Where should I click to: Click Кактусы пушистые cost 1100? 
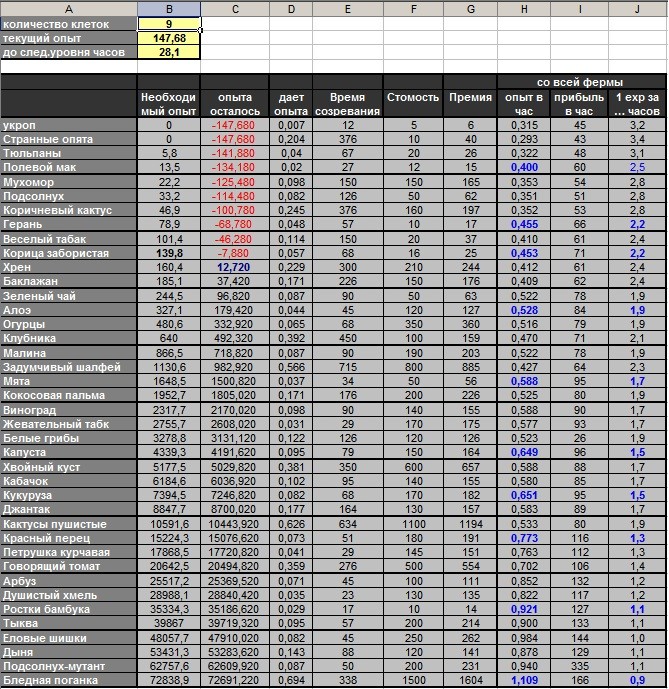(413, 525)
